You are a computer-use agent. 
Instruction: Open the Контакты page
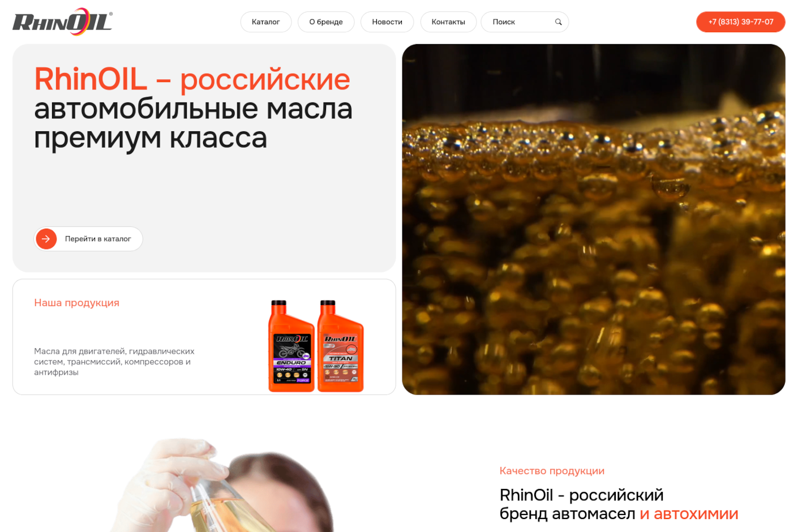click(448, 22)
